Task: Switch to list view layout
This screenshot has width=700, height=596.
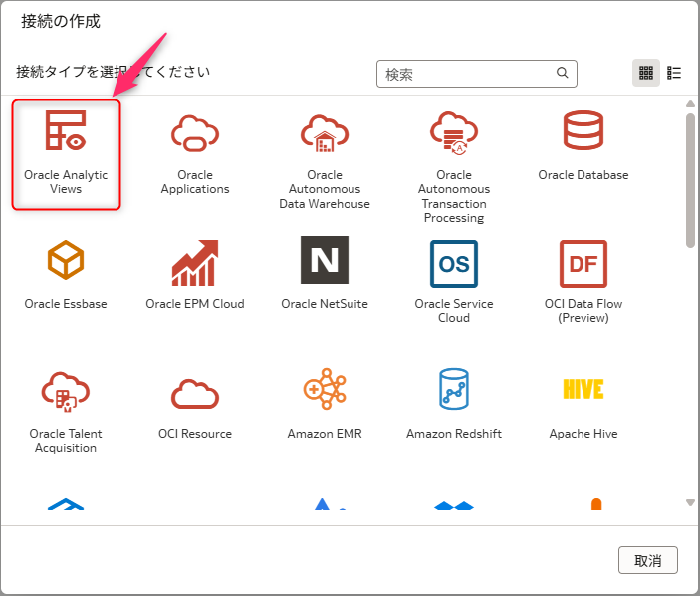Action: pyautogui.click(x=674, y=73)
